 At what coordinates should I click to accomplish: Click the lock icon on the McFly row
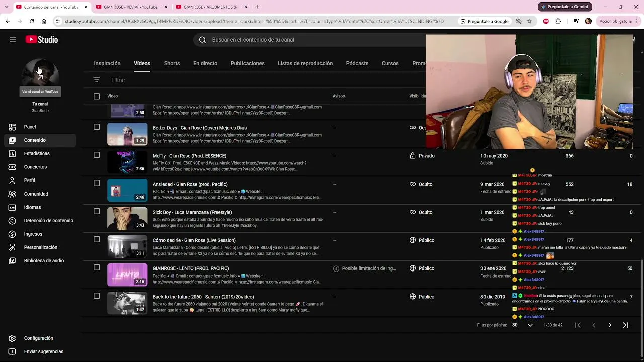point(413,156)
